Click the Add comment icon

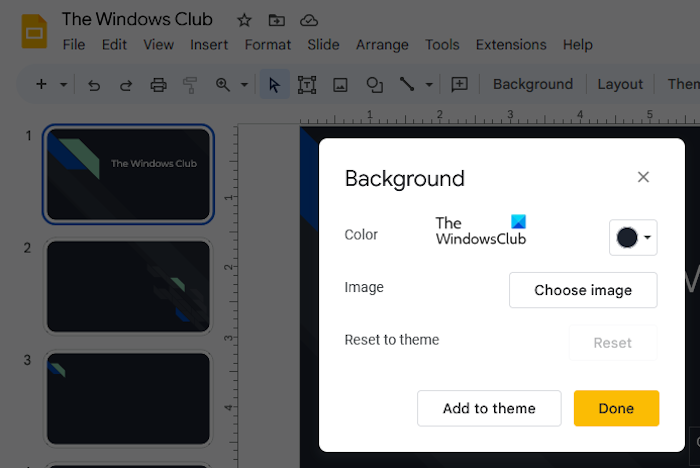tap(459, 84)
